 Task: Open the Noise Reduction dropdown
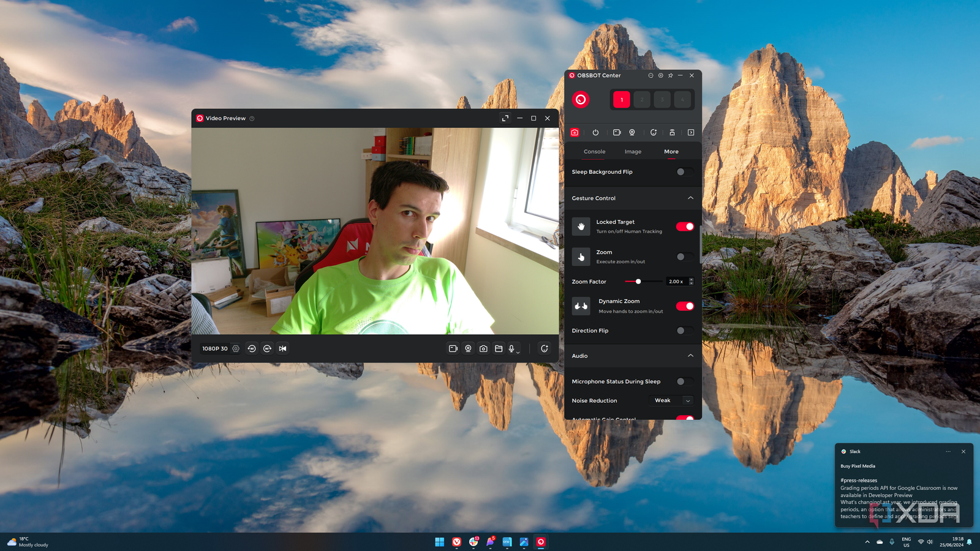coord(671,400)
